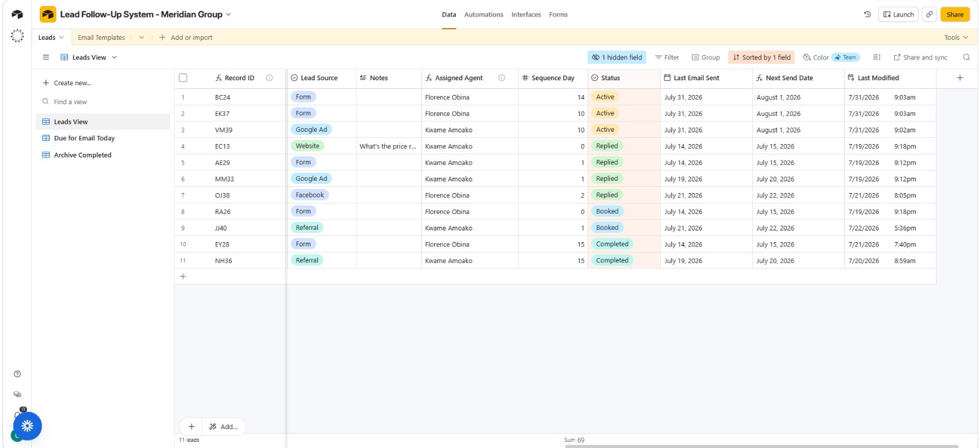
Task: Click the Completed status pill for EY28
Action: pos(612,244)
